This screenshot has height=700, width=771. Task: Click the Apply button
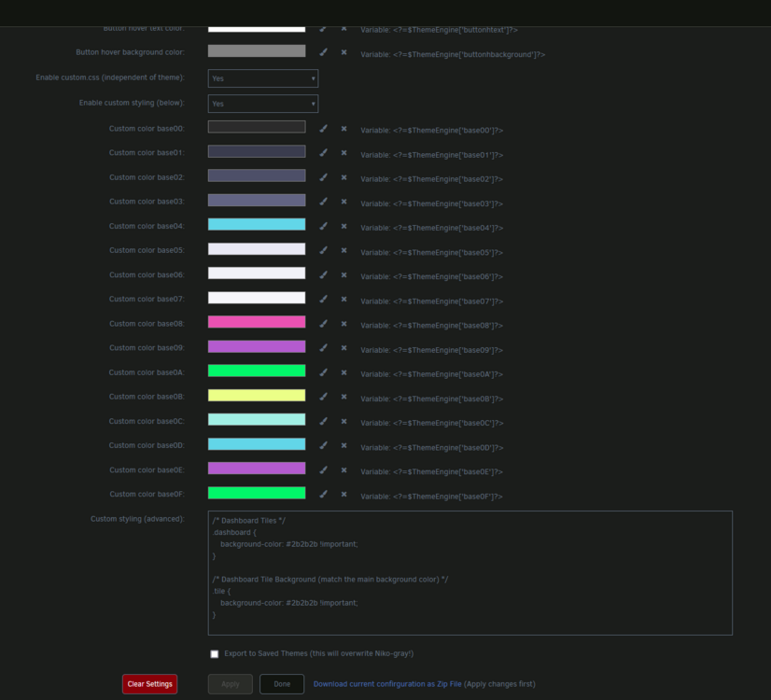tap(231, 684)
